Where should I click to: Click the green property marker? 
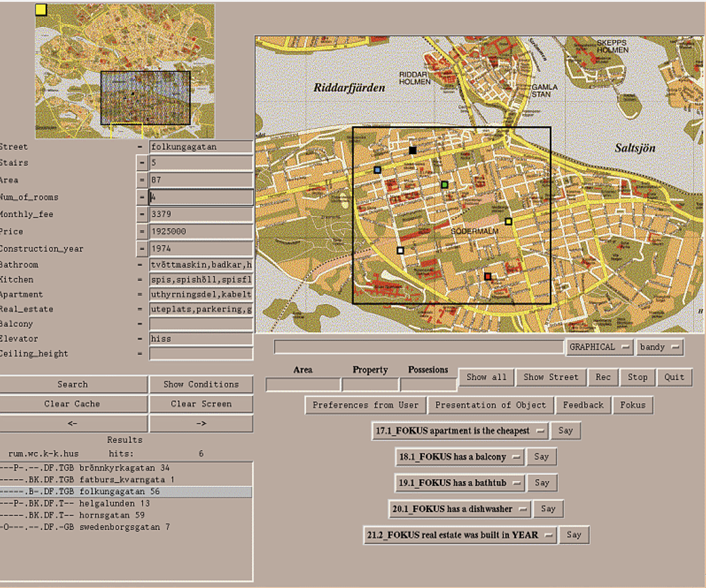[x=444, y=184]
